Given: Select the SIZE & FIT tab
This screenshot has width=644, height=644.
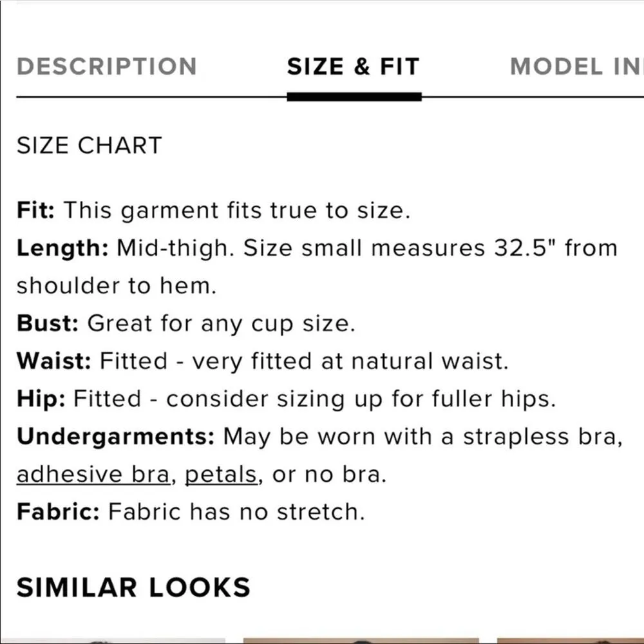Looking at the screenshot, I should click(353, 66).
